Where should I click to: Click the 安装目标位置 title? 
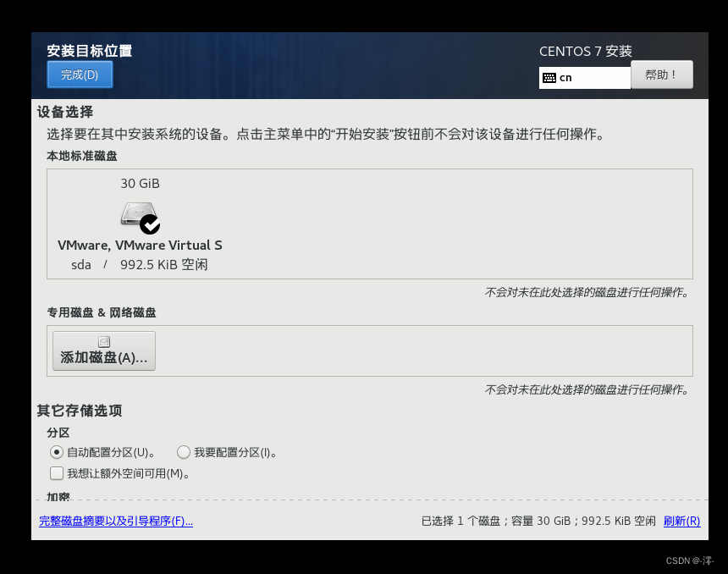click(x=90, y=51)
